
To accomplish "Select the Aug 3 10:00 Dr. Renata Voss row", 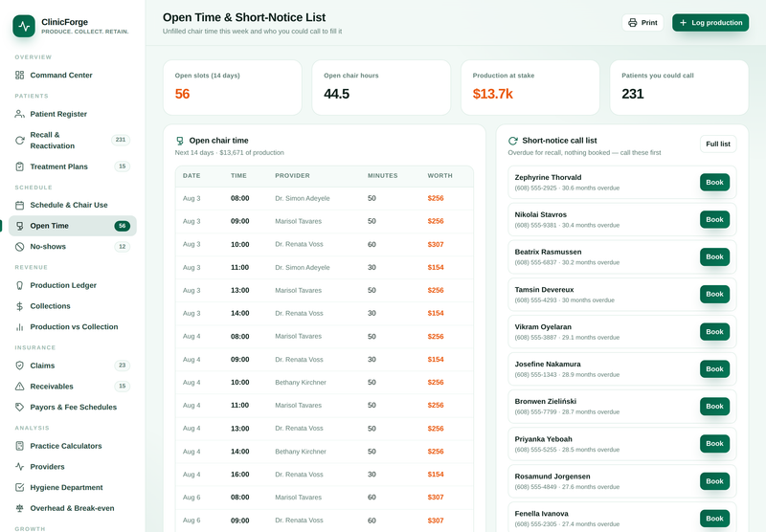I will 324,245.
